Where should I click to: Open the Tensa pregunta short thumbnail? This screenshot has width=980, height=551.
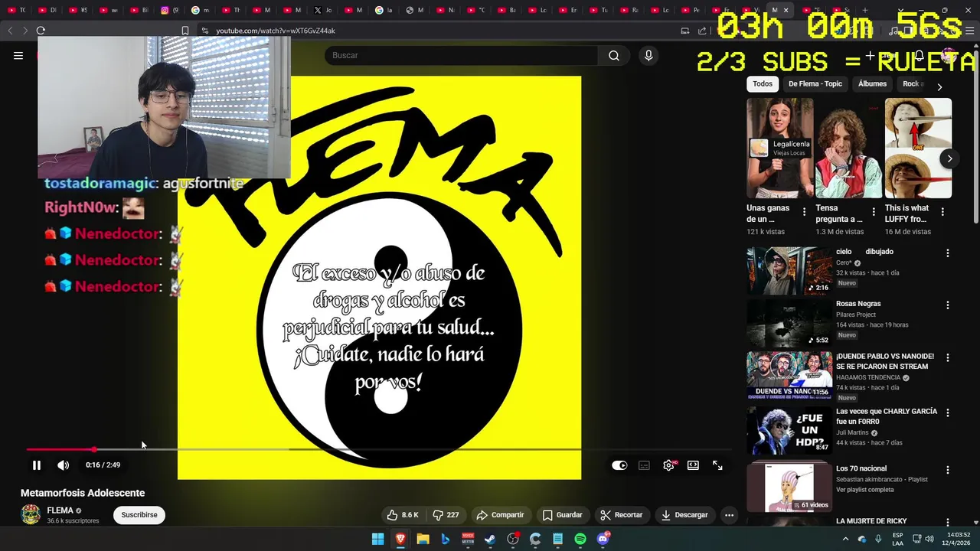pos(848,148)
